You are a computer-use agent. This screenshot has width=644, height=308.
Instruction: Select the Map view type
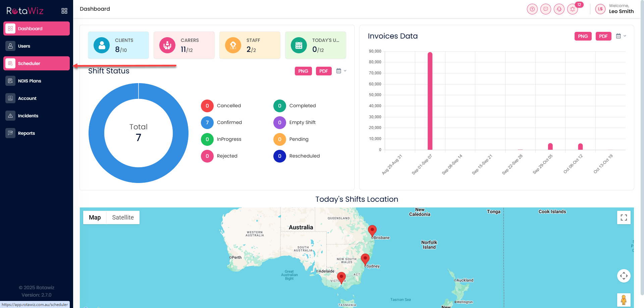tap(95, 218)
